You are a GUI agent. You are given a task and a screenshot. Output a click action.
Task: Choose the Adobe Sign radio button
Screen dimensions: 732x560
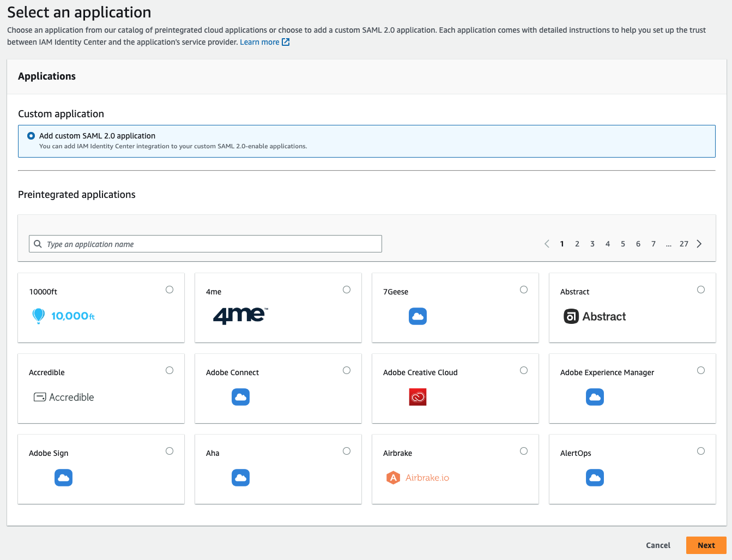click(x=170, y=451)
